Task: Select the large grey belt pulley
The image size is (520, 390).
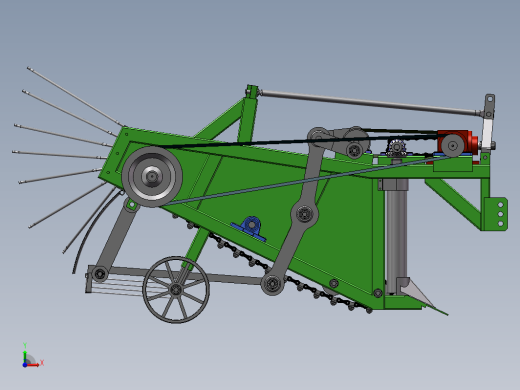Action: [152, 176]
